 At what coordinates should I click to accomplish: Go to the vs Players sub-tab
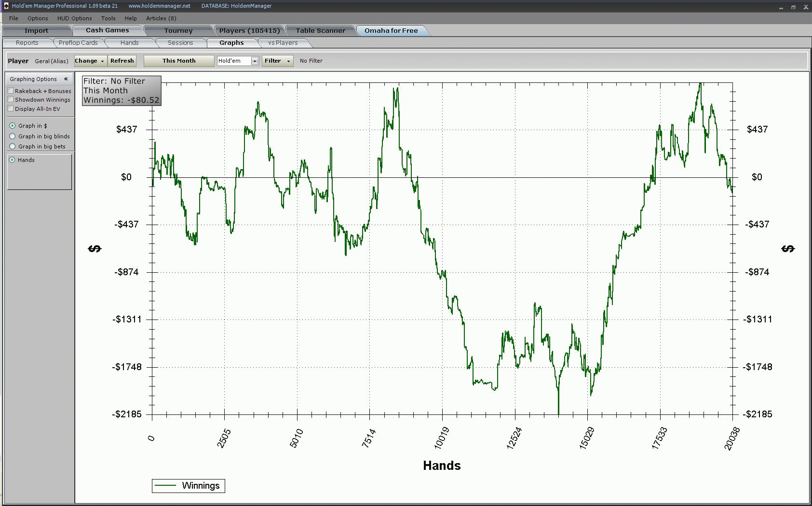point(283,43)
